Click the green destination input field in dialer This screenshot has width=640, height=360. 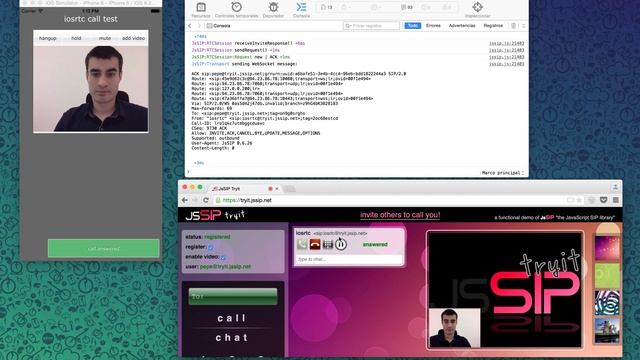tap(233, 296)
